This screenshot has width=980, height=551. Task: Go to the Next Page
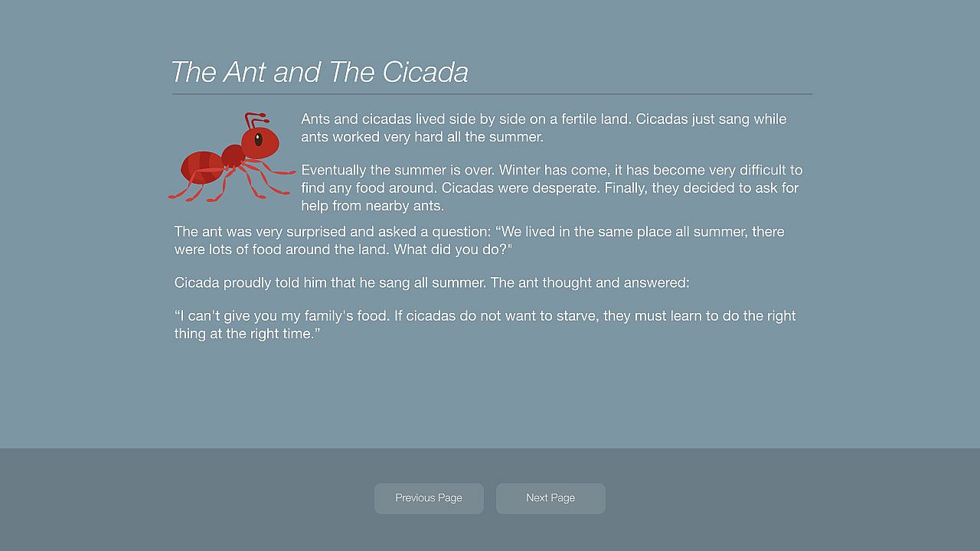(x=550, y=498)
